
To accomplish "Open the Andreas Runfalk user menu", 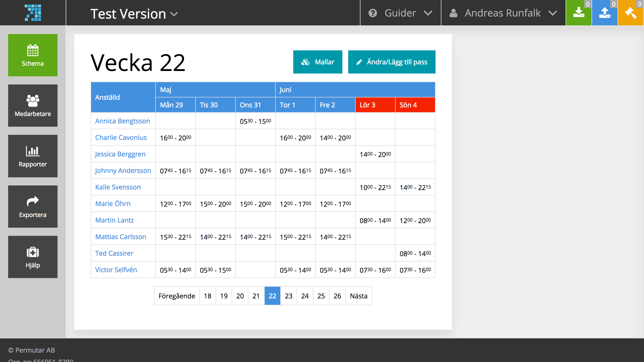I will 503,13.
